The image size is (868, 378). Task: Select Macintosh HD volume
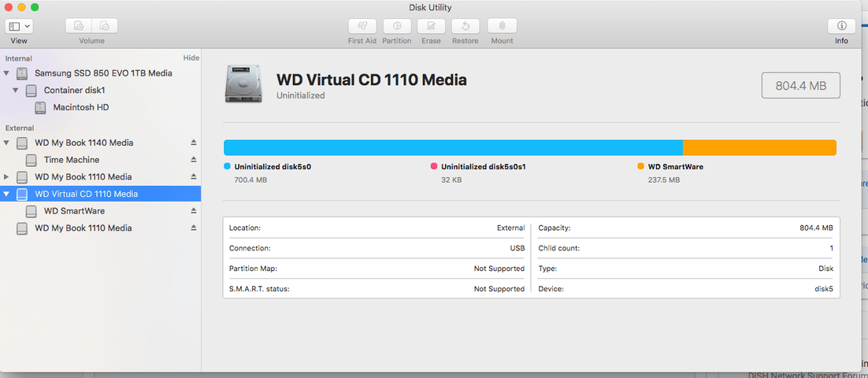click(x=81, y=107)
